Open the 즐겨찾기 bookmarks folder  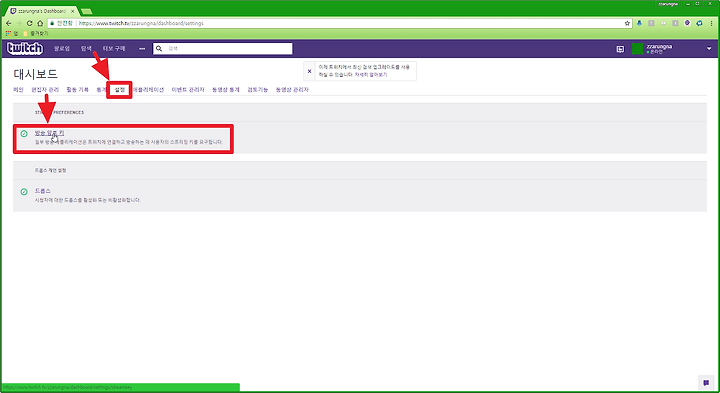(x=36, y=34)
